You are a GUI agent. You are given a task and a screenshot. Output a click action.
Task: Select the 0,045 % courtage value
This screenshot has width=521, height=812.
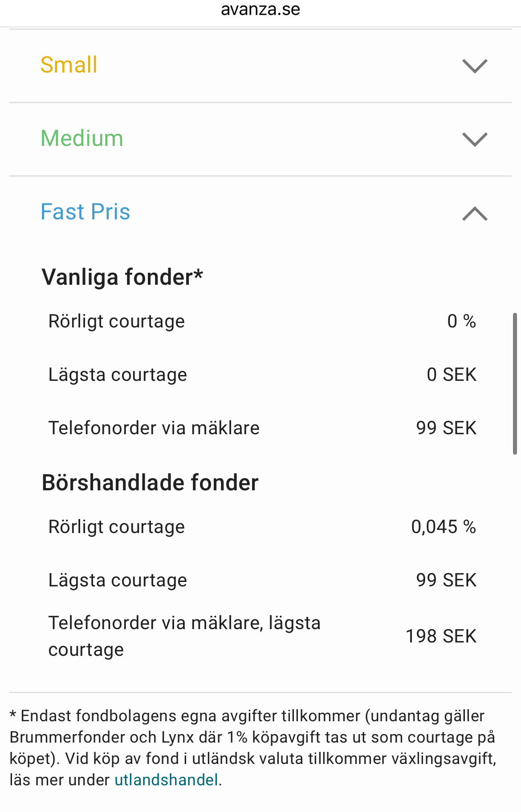pyautogui.click(x=444, y=527)
